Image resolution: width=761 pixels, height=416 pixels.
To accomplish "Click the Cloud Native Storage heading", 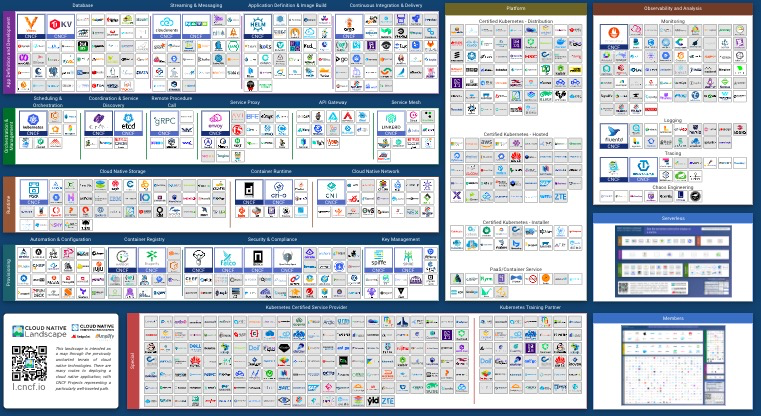I will click(x=122, y=171).
